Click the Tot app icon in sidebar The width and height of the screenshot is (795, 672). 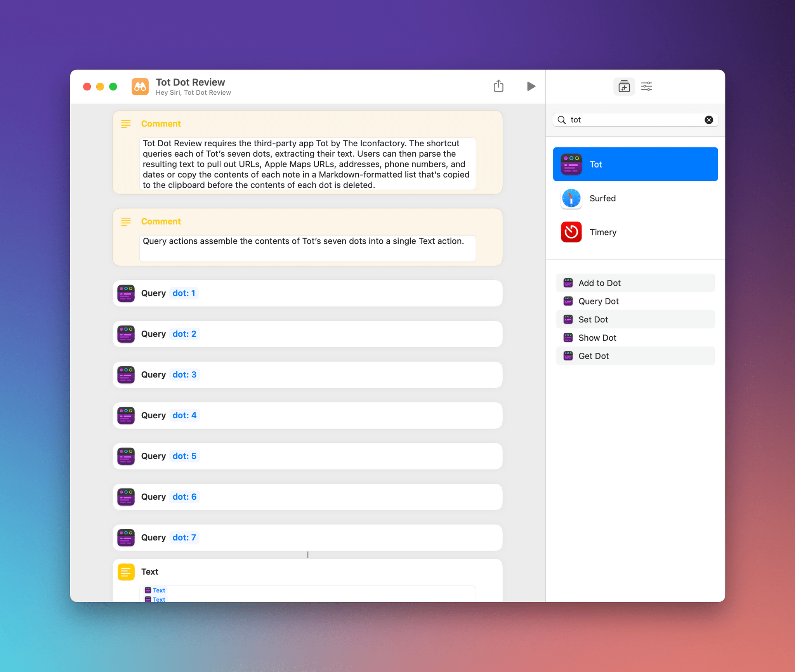(571, 164)
